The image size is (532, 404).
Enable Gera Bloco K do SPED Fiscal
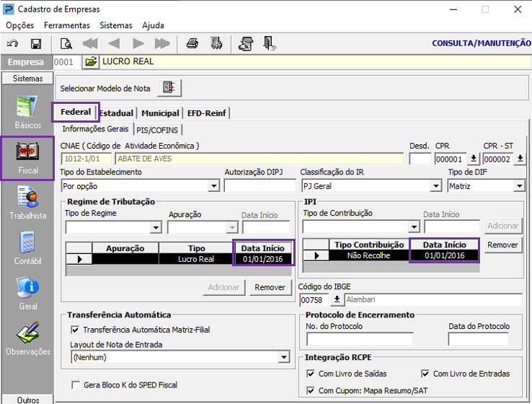(x=76, y=385)
